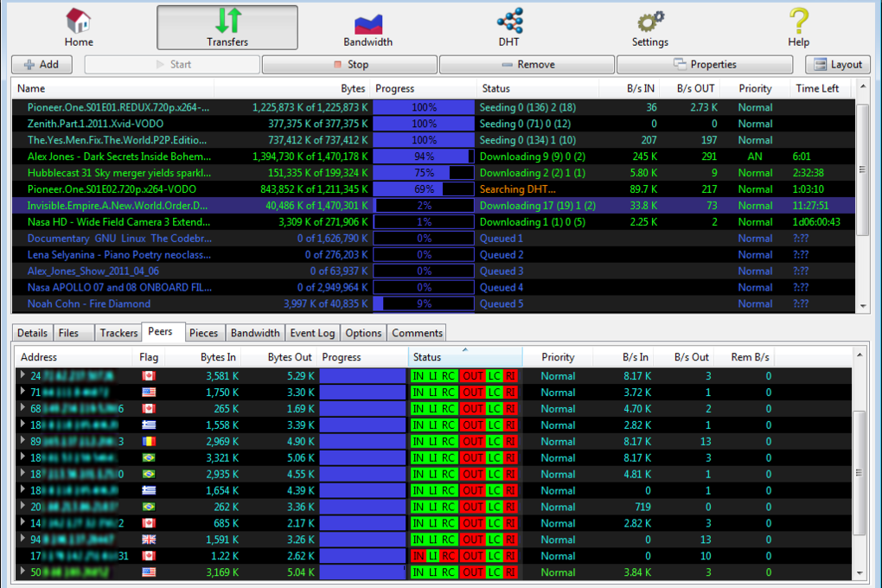Screen dimensions: 882x588
Task: Open torrent Properties
Action: [x=704, y=65]
